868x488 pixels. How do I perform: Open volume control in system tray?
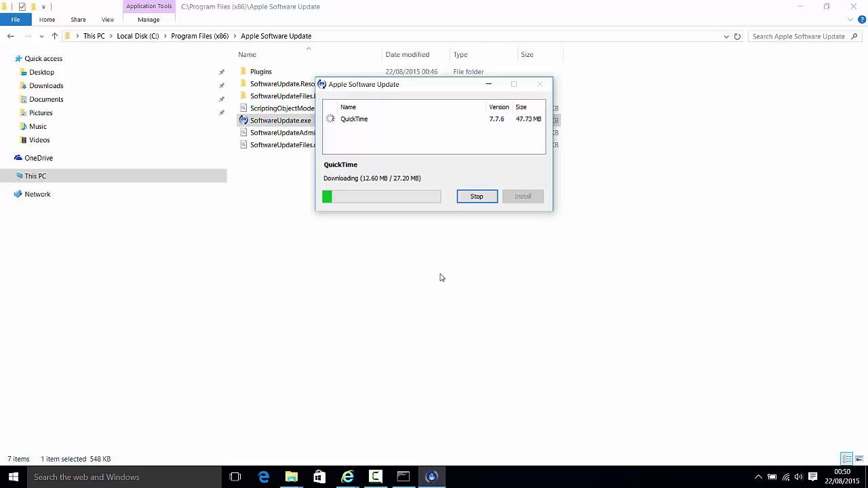tap(799, 476)
